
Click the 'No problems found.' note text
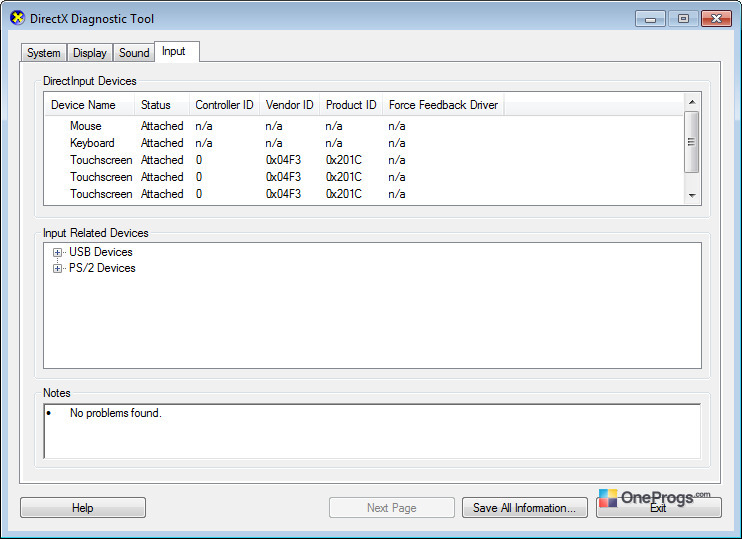pyautogui.click(x=116, y=413)
